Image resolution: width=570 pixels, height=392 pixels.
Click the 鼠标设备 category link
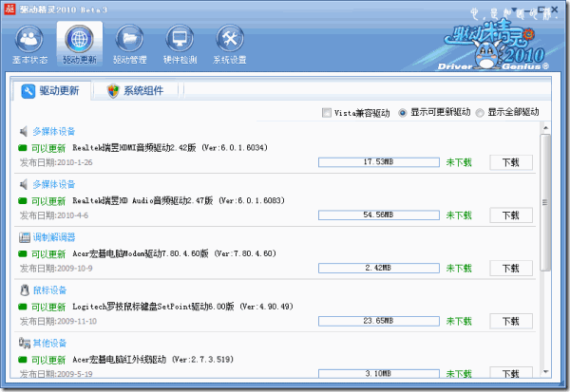pyautogui.click(x=49, y=290)
